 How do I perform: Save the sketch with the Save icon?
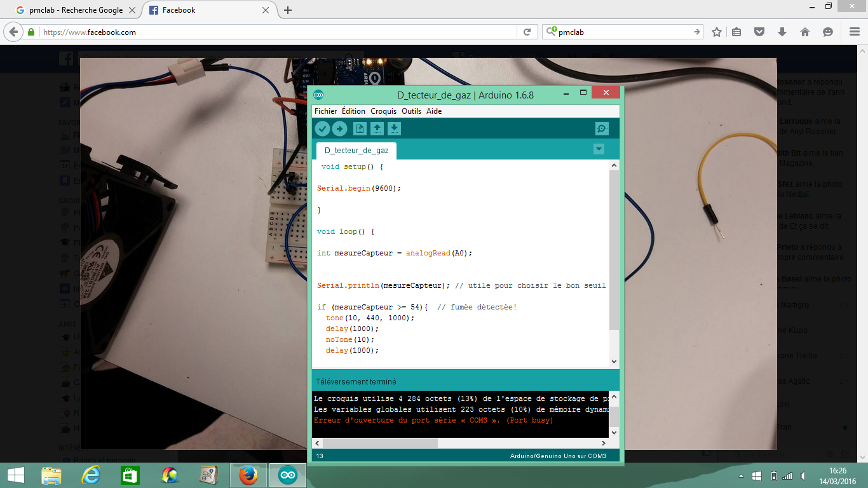[x=394, y=129]
